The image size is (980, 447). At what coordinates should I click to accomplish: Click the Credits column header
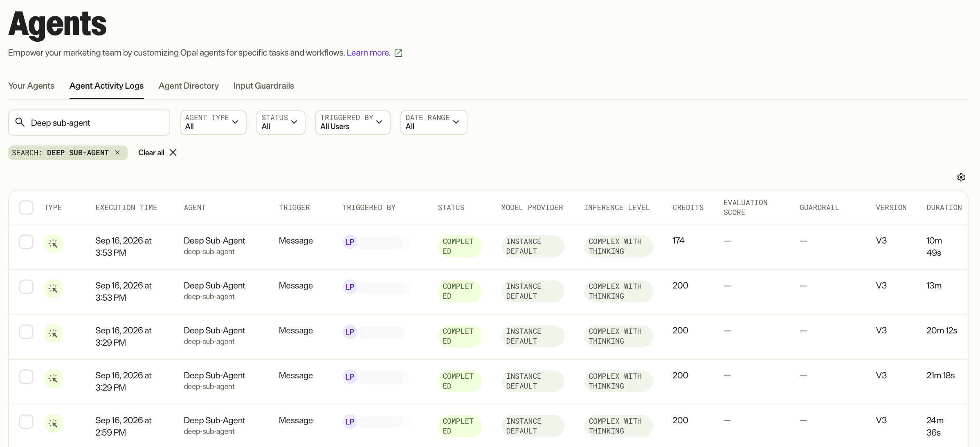(688, 208)
